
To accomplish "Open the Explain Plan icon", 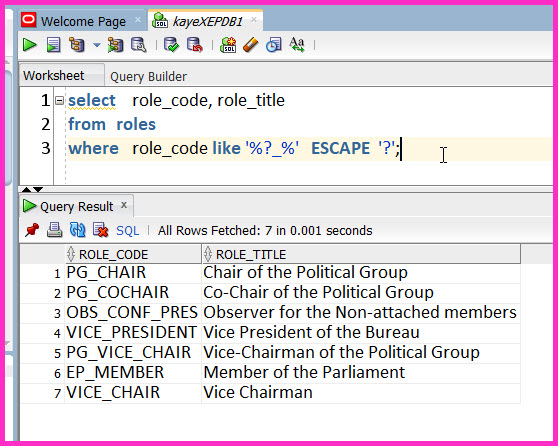I will 77,45.
